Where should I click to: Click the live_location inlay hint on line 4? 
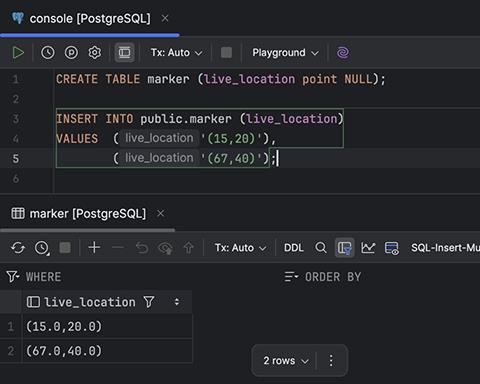tap(159, 138)
